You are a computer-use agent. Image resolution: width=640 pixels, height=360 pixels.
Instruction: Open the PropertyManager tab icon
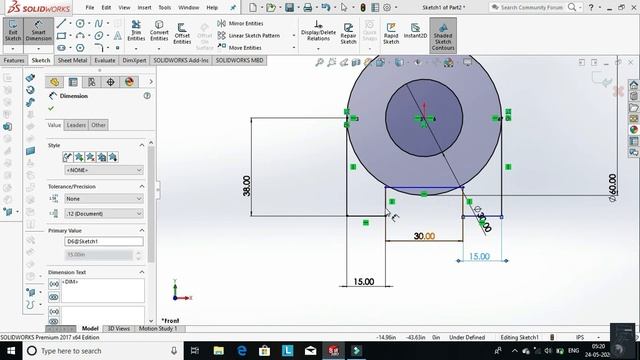coord(73,82)
